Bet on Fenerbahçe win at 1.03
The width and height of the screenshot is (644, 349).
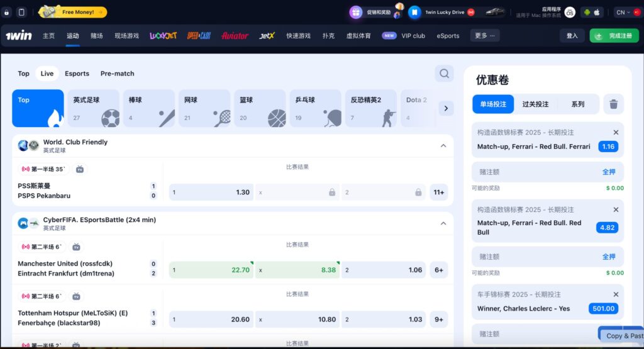click(x=384, y=319)
